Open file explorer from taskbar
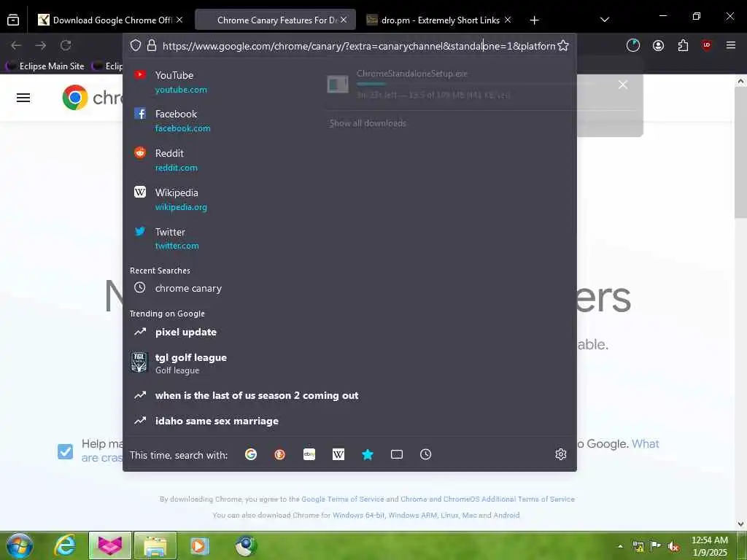The image size is (747, 560). point(155,545)
